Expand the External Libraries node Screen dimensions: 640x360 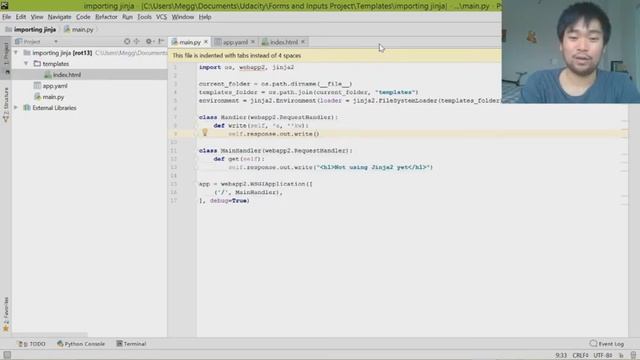(x=16, y=108)
